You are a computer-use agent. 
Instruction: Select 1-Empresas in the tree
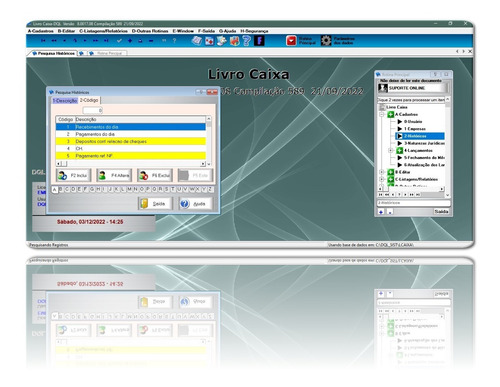415,129
